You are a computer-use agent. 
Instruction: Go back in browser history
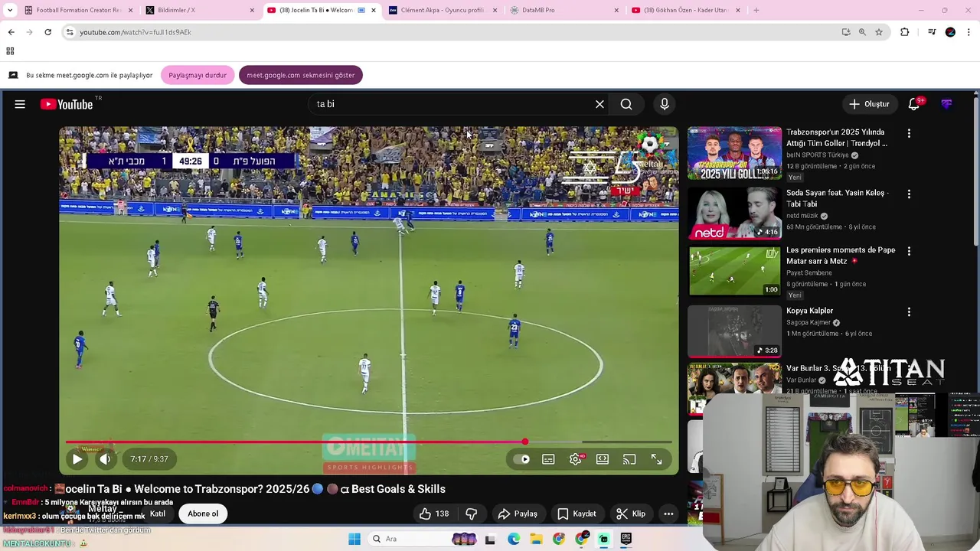(x=11, y=32)
